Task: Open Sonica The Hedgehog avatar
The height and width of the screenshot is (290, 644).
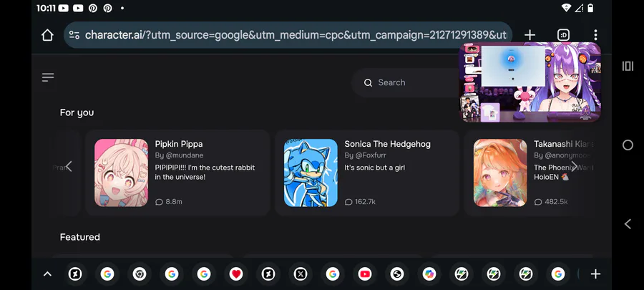Action: pyautogui.click(x=311, y=173)
